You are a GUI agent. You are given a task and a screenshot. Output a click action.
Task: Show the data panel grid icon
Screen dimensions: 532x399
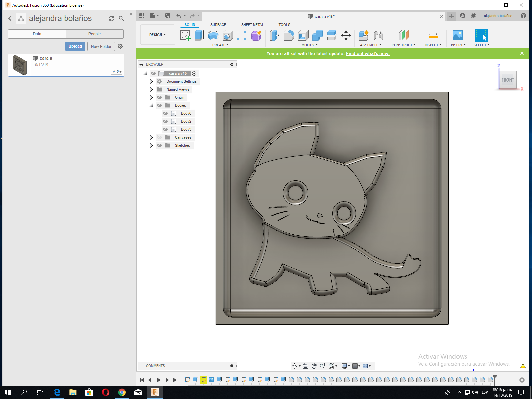coord(142,16)
